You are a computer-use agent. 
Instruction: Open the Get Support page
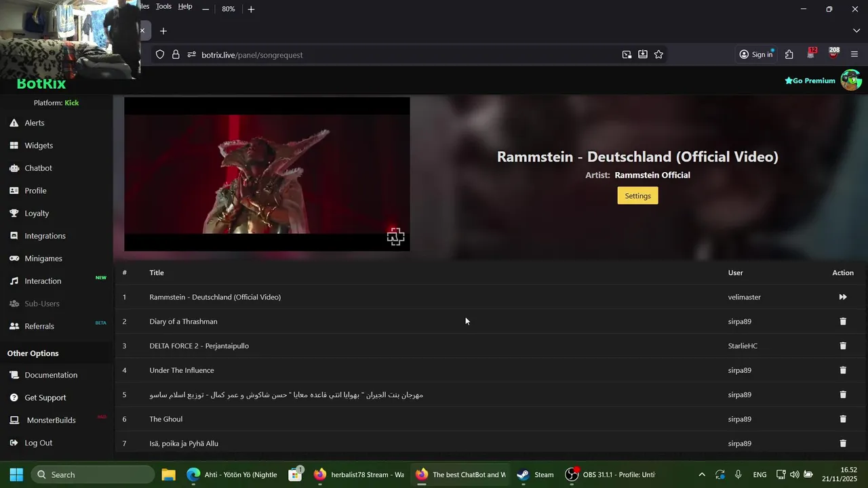[45, 397]
